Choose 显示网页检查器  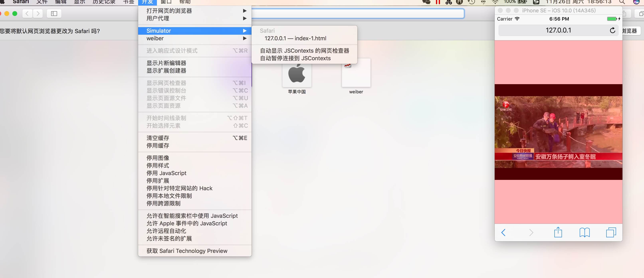tap(195, 83)
